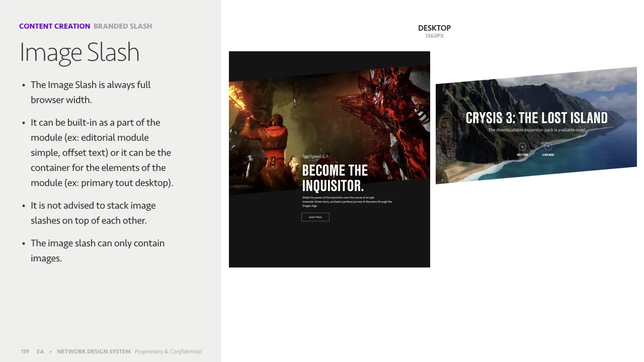Click the EA label in the footer
This screenshot has width=644, height=362.
(x=40, y=351)
